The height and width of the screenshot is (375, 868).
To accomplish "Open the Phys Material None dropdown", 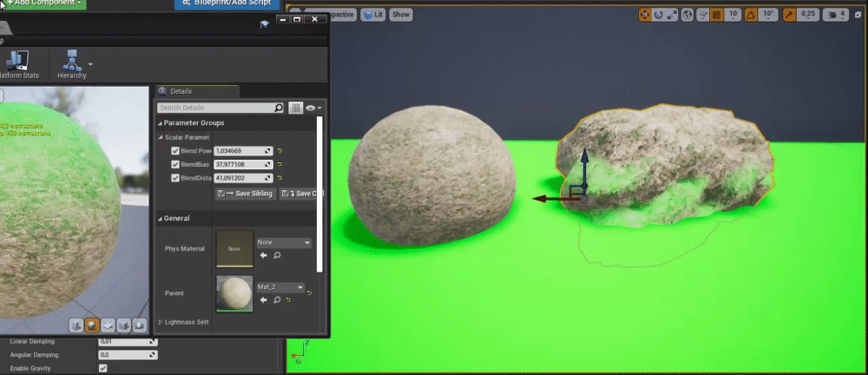I will [x=283, y=243].
